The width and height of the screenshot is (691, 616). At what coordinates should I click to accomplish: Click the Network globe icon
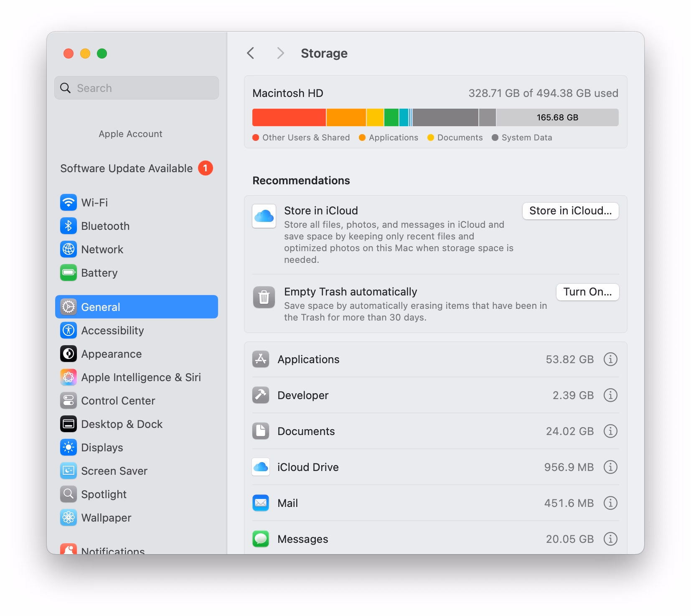pyautogui.click(x=68, y=249)
